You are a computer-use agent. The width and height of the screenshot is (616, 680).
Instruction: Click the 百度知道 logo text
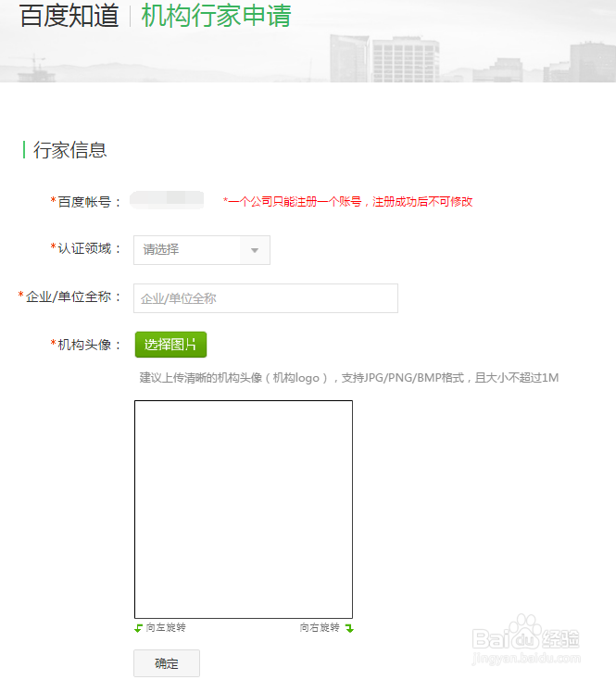tap(69, 16)
